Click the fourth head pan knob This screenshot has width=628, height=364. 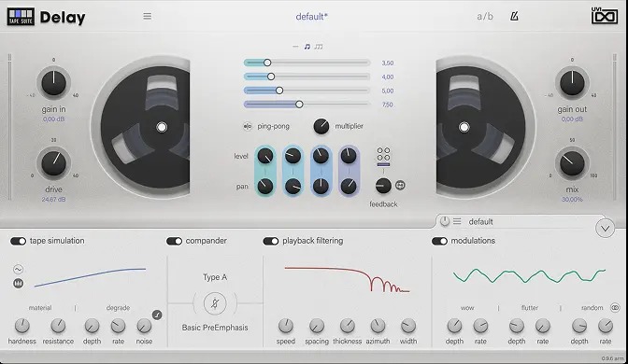click(x=349, y=186)
